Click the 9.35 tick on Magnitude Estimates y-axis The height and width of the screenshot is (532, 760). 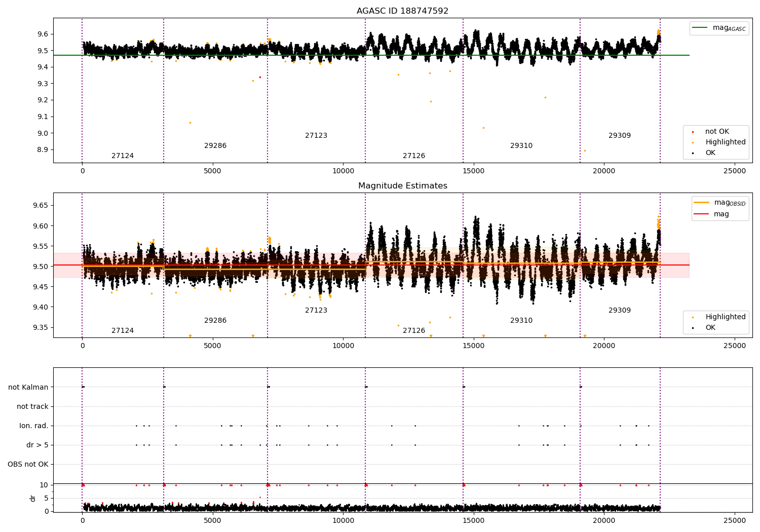pyautogui.click(x=41, y=327)
